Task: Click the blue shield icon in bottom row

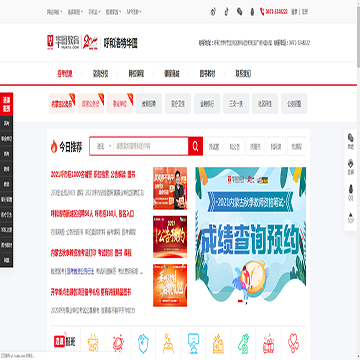Action: coord(143,344)
